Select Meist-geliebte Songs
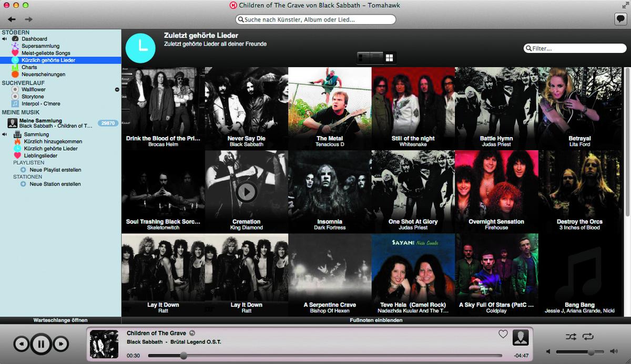The image size is (631, 364). click(46, 53)
